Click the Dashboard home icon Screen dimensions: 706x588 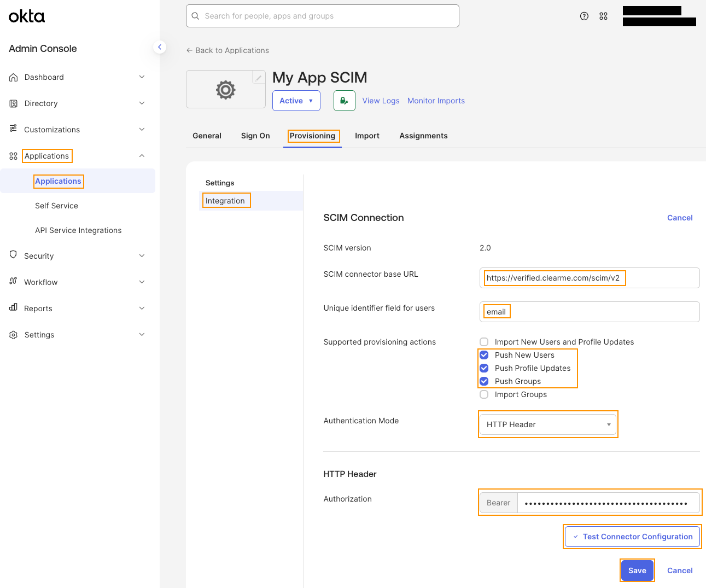[14, 77]
